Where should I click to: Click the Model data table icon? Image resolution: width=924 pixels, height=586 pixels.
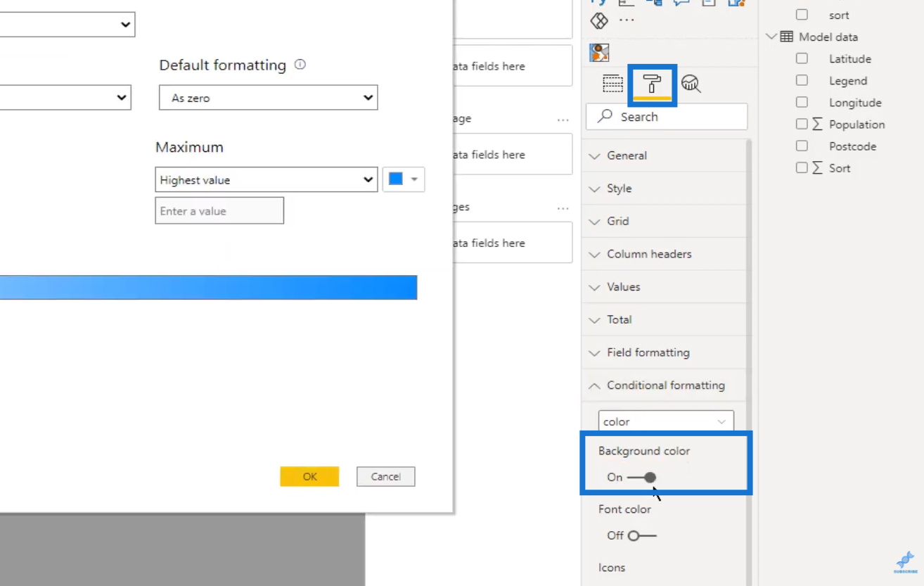tap(787, 37)
